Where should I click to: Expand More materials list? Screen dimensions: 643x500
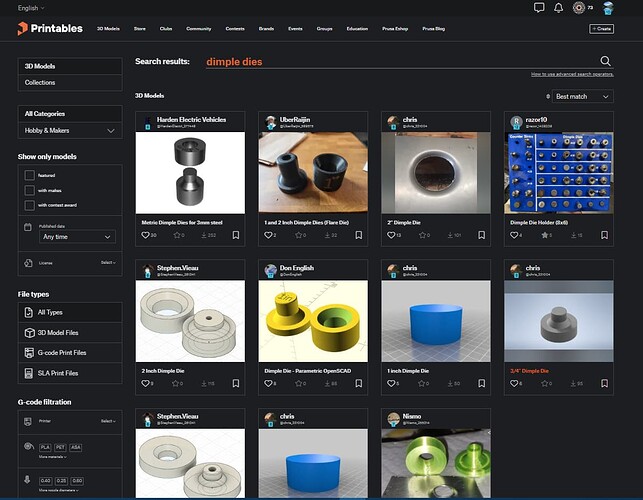(52, 457)
